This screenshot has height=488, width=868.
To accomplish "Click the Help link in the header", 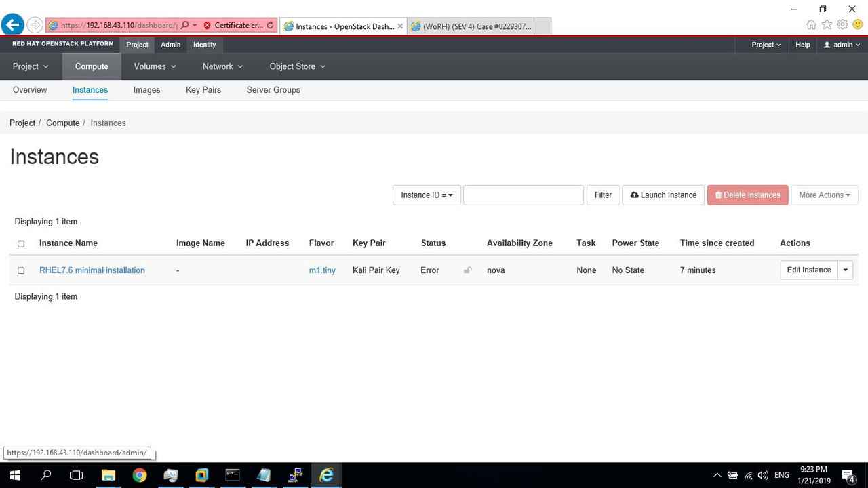I will coord(802,45).
